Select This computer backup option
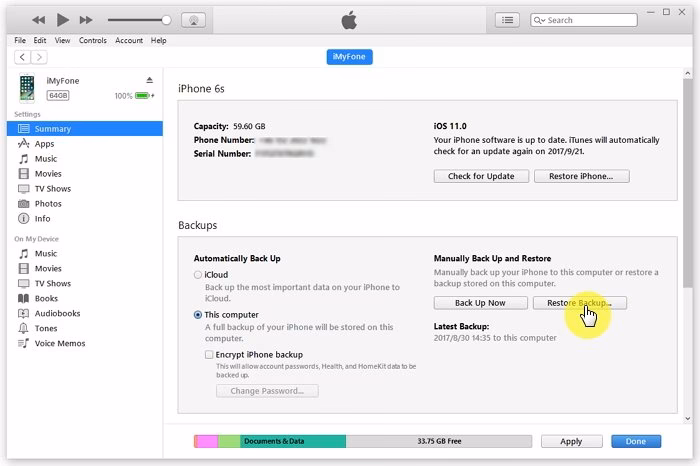 click(198, 314)
